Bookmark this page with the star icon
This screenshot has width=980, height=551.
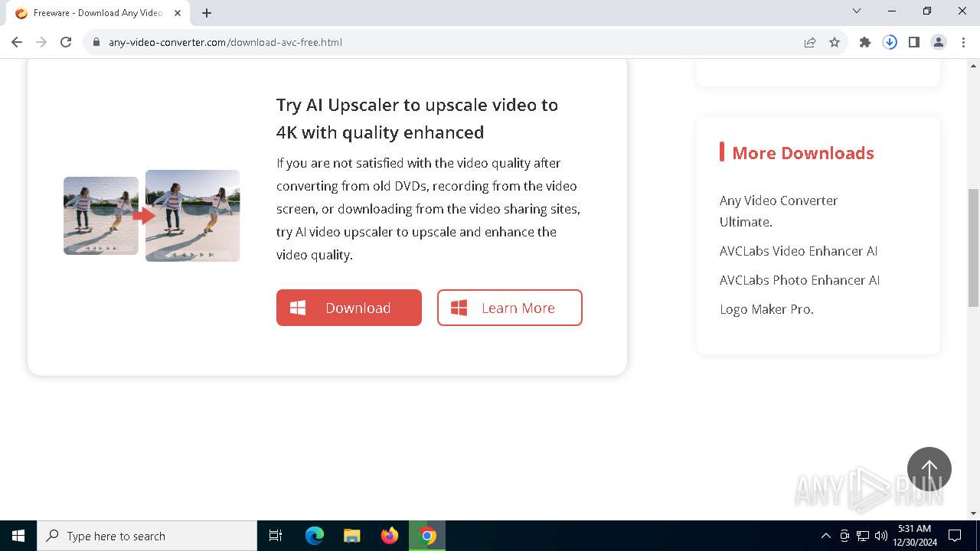point(835,42)
